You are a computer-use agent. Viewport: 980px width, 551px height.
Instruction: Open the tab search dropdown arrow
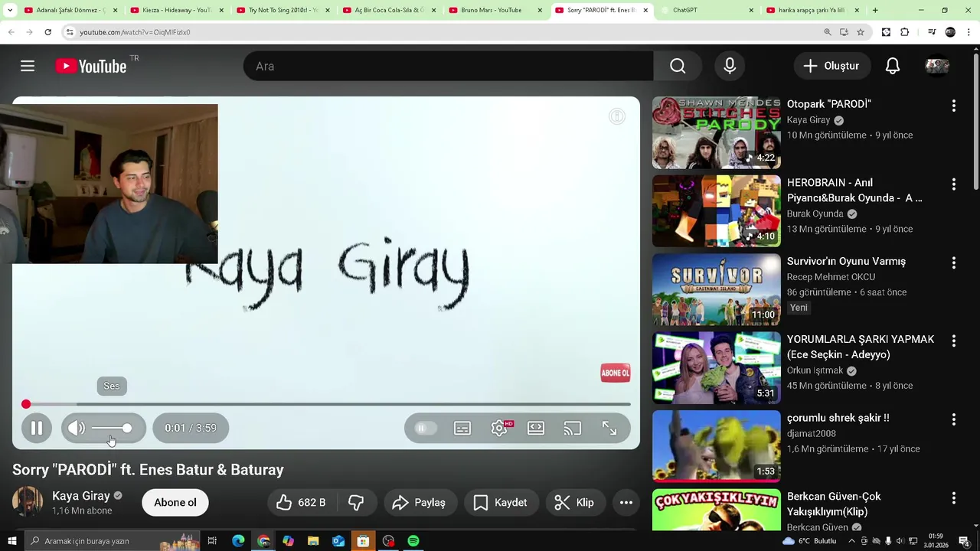click(9, 10)
